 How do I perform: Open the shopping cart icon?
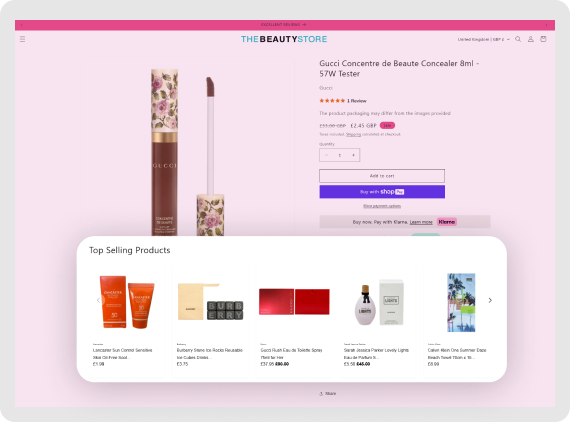coord(543,39)
